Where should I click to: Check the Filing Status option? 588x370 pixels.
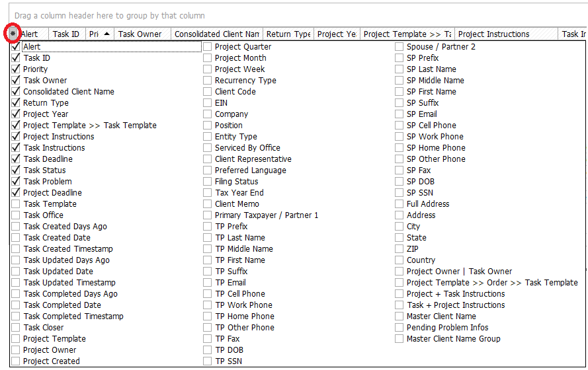[208, 182]
